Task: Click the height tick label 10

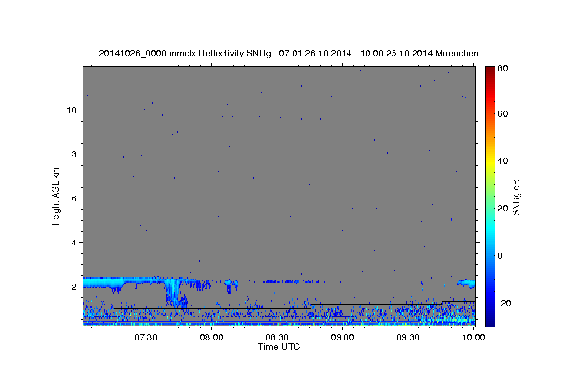Action: click(x=73, y=110)
